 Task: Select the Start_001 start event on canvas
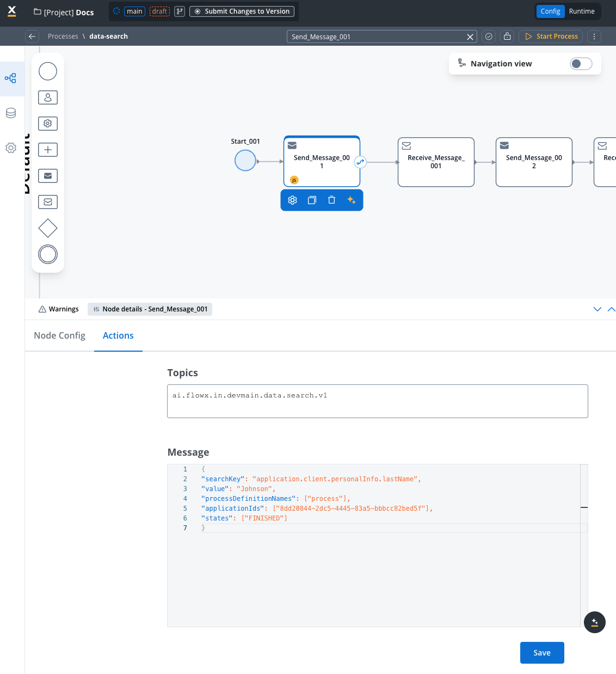245,161
